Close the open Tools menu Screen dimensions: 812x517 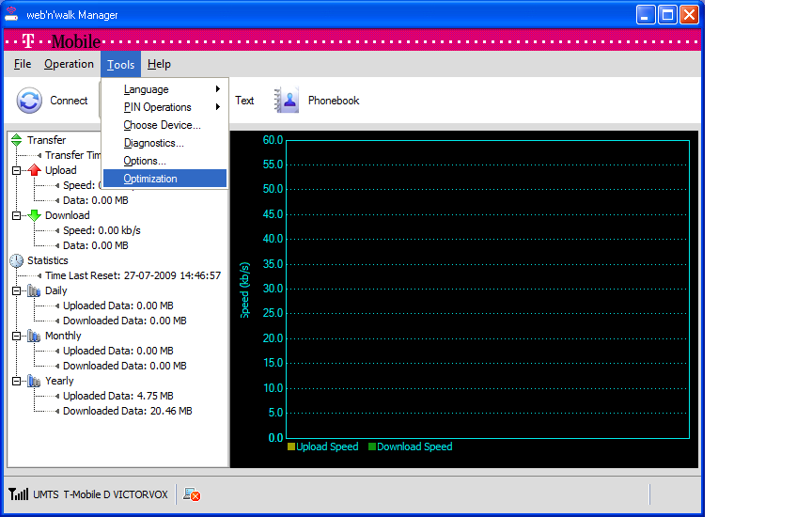(x=120, y=64)
